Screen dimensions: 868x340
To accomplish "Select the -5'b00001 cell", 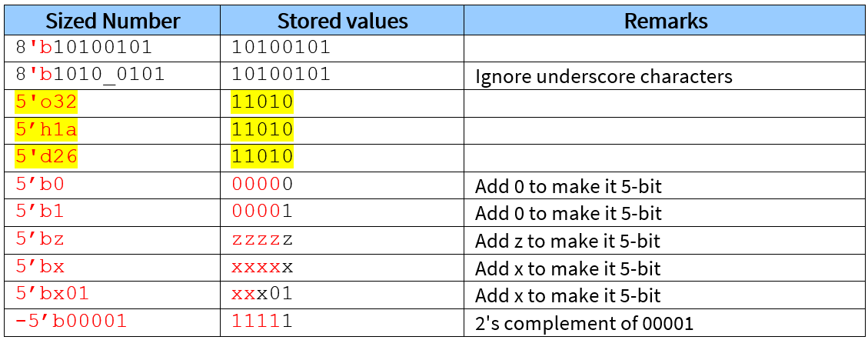I will (x=72, y=322).
